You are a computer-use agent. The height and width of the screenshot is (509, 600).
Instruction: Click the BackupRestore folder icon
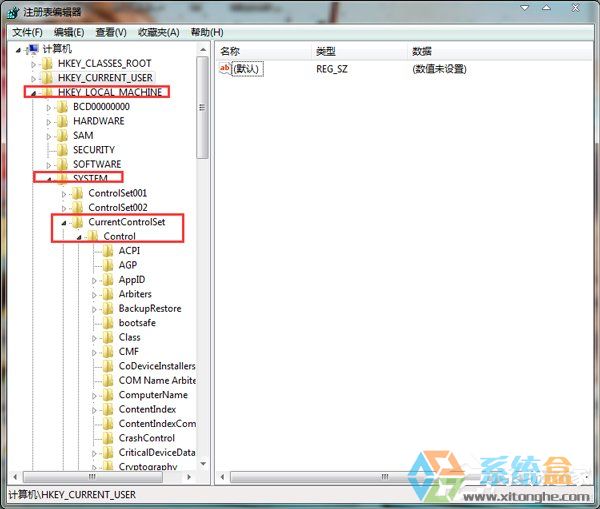pos(108,308)
